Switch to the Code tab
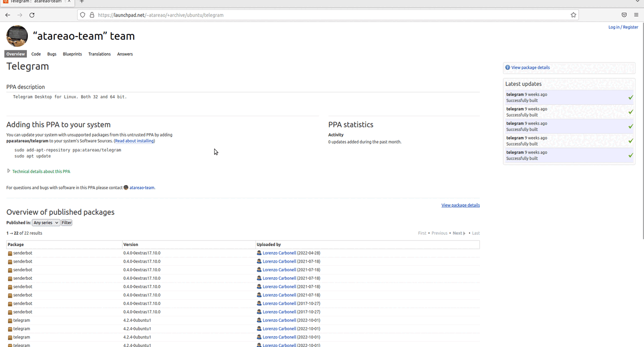 [36, 54]
